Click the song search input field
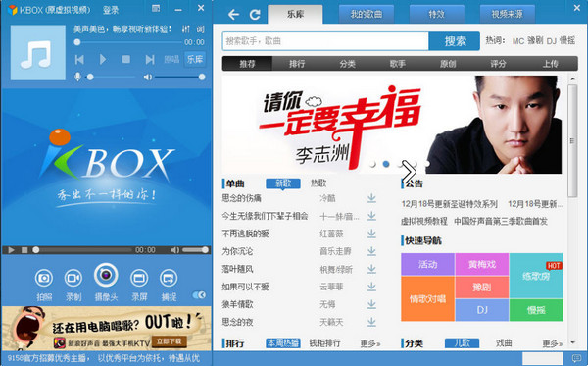The width and height of the screenshot is (588, 366). (325, 41)
